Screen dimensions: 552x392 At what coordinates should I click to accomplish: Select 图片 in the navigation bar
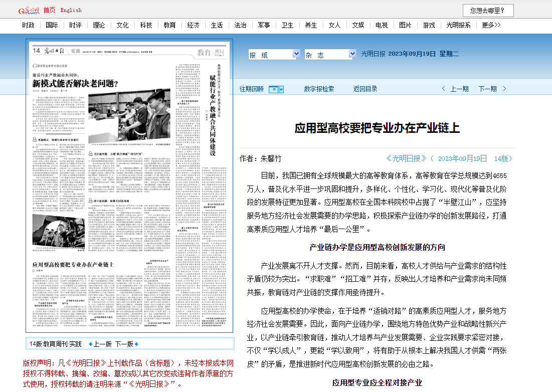point(405,25)
